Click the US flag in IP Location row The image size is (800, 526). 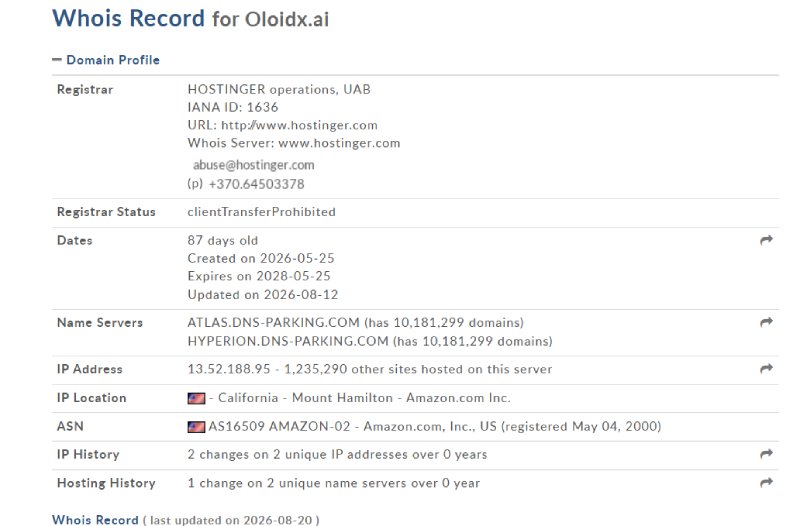tap(196, 398)
